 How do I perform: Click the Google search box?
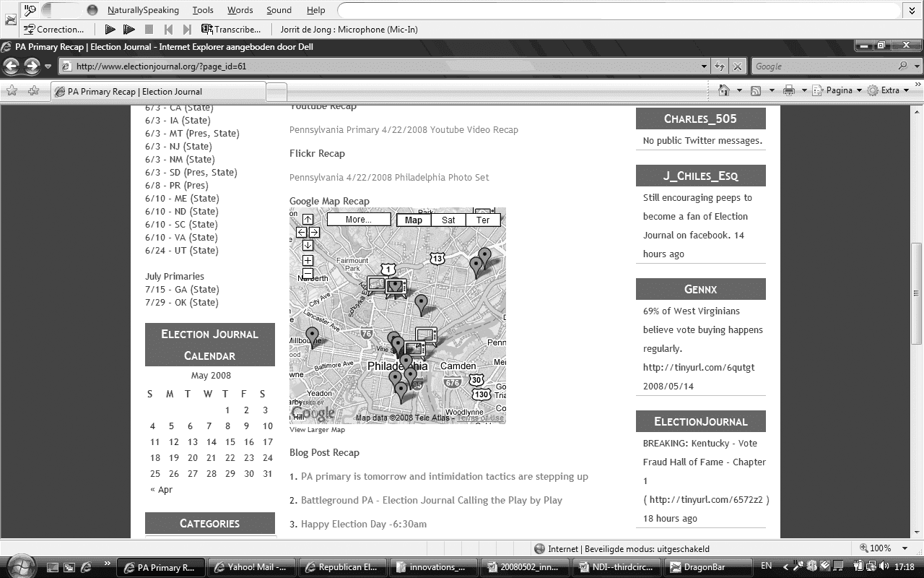(x=824, y=66)
